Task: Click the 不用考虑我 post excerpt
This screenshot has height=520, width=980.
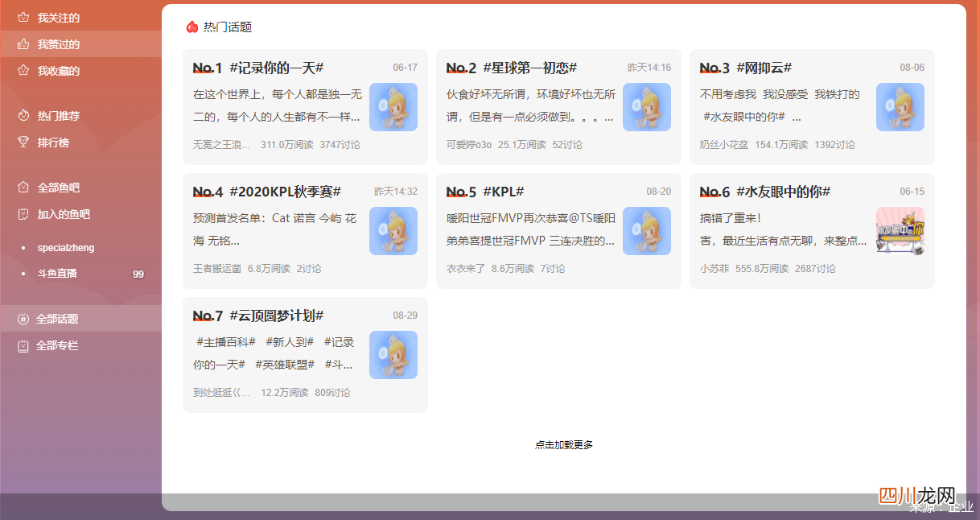Action: (780, 105)
